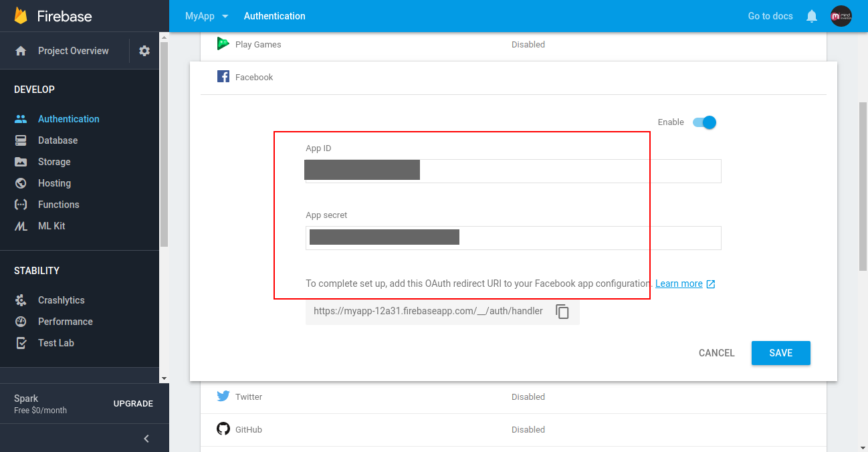The width and height of the screenshot is (868, 452).
Task: Click the SAVE button
Action: [780, 353]
